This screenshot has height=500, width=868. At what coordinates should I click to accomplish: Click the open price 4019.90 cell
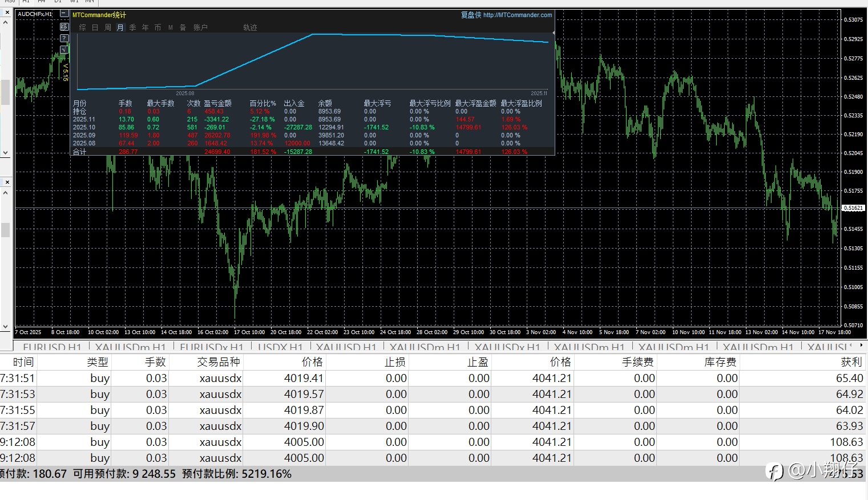tap(304, 426)
